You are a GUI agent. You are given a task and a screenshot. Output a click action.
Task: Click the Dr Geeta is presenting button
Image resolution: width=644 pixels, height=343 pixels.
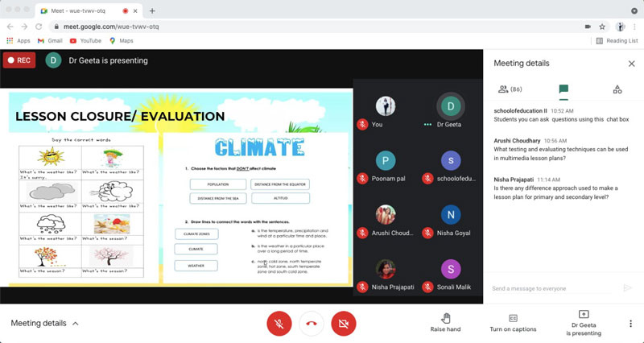click(584, 322)
